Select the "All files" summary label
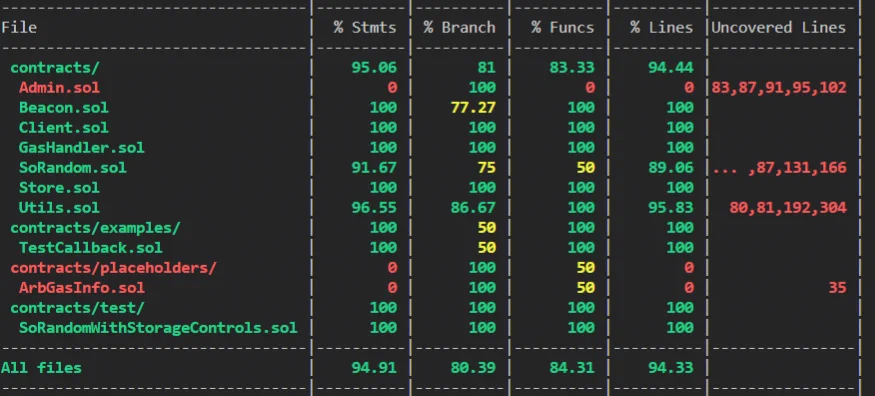This screenshot has width=875, height=396. click(x=41, y=368)
